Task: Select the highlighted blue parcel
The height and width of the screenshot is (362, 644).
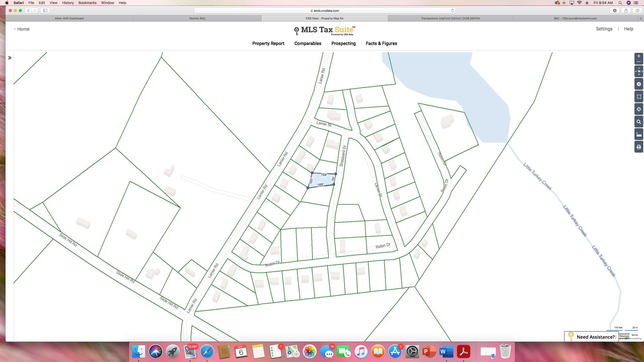Action: tap(322, 180)
